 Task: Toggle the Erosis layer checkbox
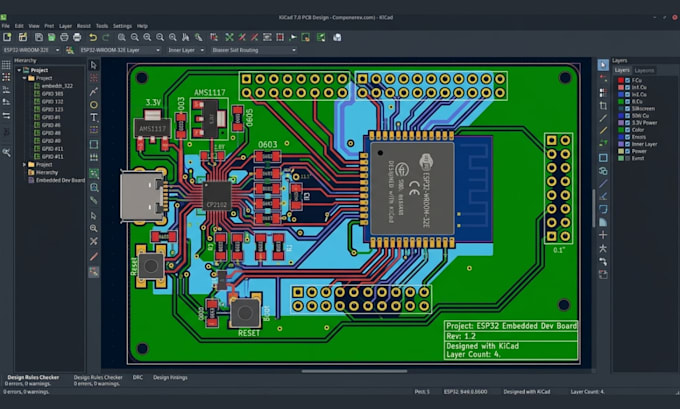(628, 137)
